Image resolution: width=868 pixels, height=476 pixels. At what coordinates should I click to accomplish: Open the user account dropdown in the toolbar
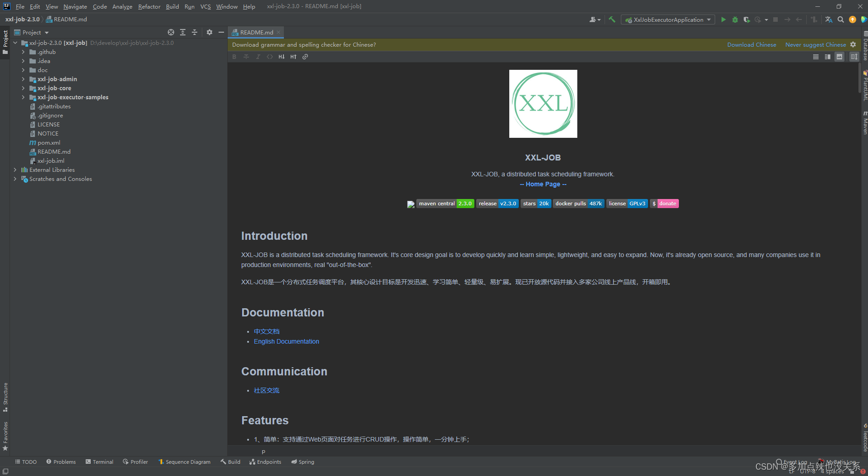pyautogui.click(x=595, y=19)
